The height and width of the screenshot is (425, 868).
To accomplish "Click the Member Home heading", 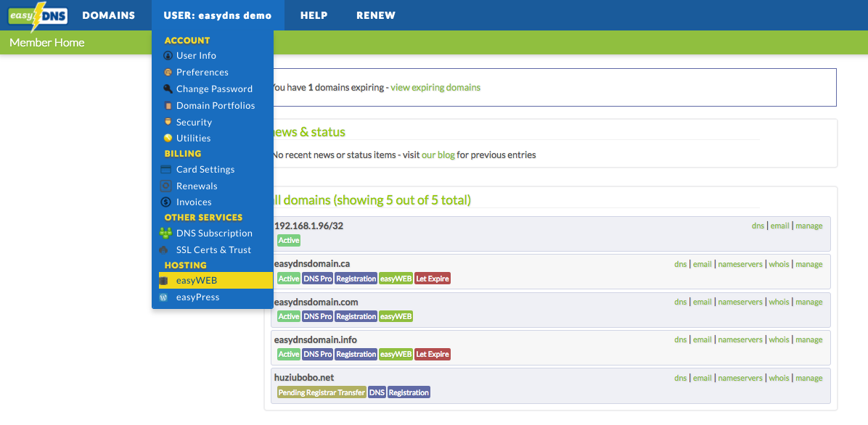I will [47, 43].
